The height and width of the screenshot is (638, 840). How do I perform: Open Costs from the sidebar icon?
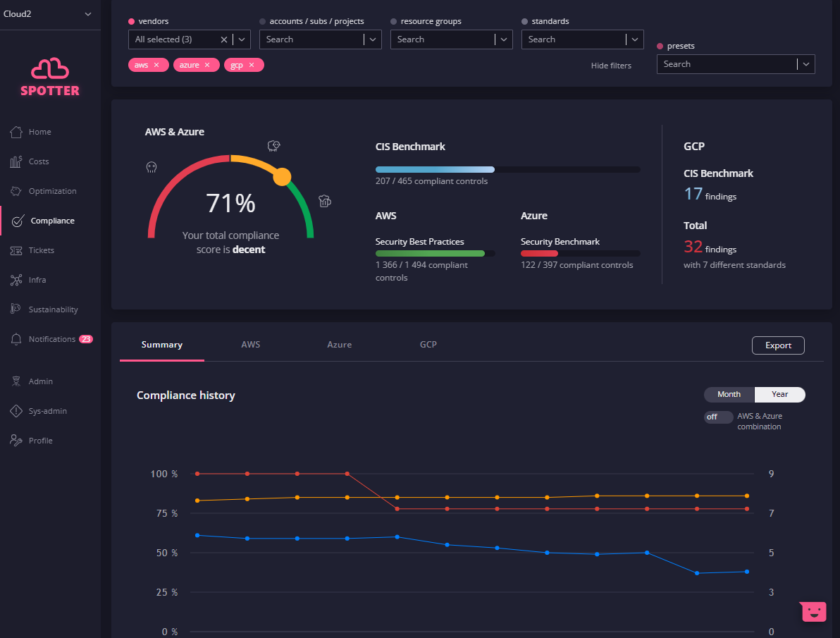coord(16,161)
